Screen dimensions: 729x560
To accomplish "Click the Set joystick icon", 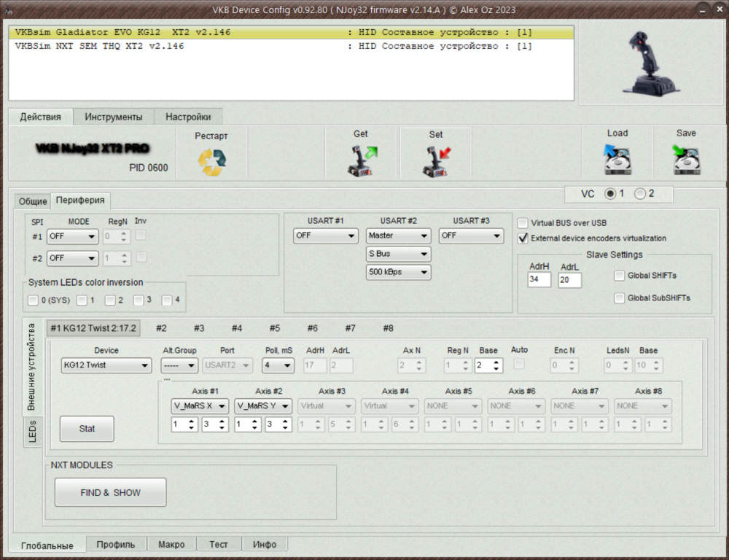I will click(x=437, y=160).
